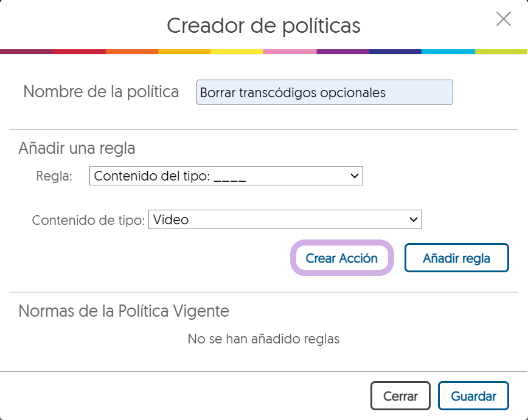Click the chevron arrow on the Video selector
The image size is (528, 420).
pyautogui.click(x=414, y=219)
